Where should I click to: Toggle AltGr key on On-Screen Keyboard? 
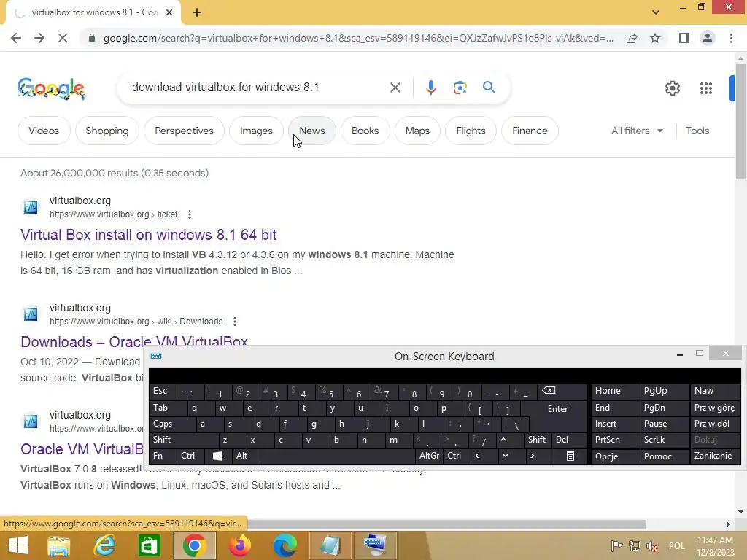(429, 456)
